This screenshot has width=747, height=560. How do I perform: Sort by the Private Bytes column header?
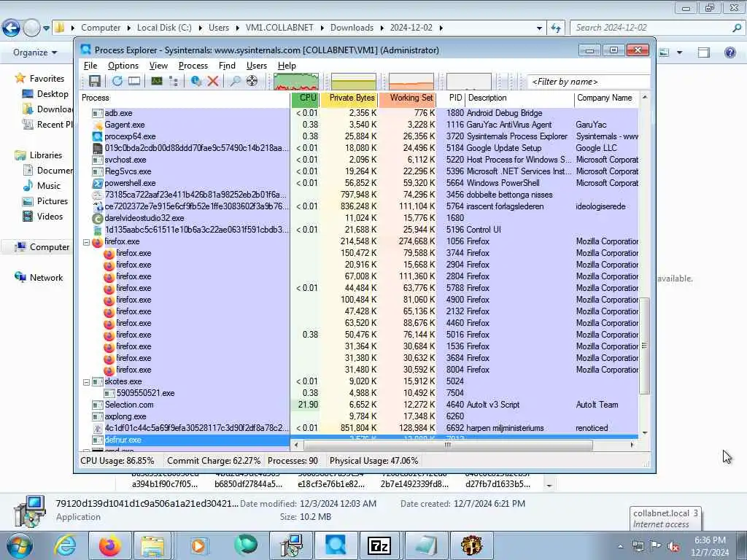coord(349,98)
